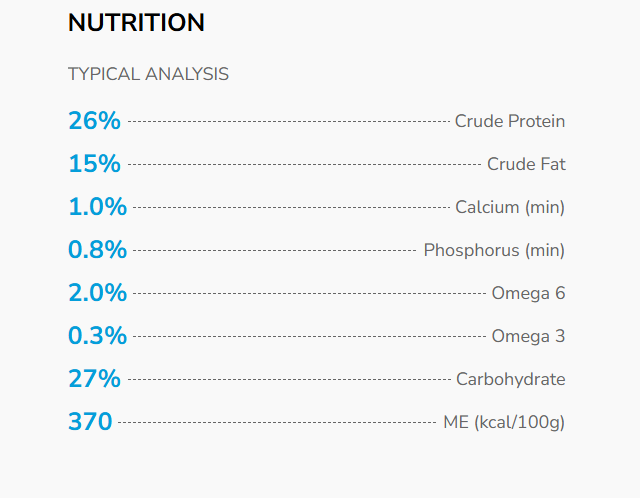The height and width of the screenshot is (498, 640).
Task: Click the Crude Protein label
Action: point(509,121)
